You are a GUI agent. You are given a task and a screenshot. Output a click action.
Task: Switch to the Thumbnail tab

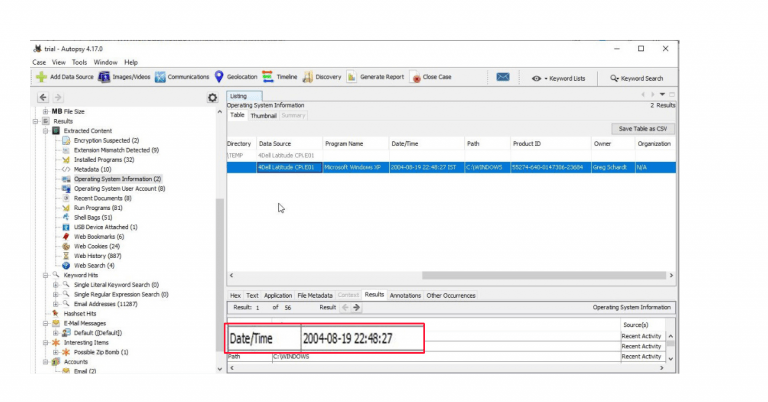click(263, 115)
